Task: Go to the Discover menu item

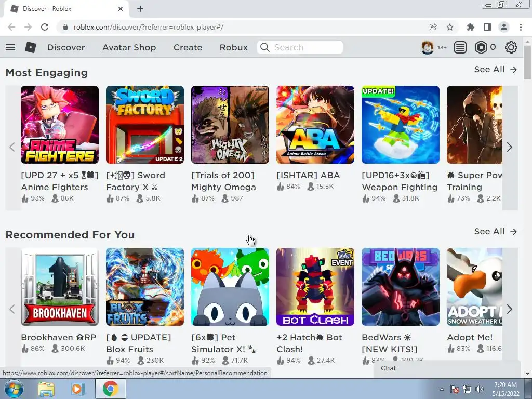Action: pyautogui.click(x=66, y=47)
